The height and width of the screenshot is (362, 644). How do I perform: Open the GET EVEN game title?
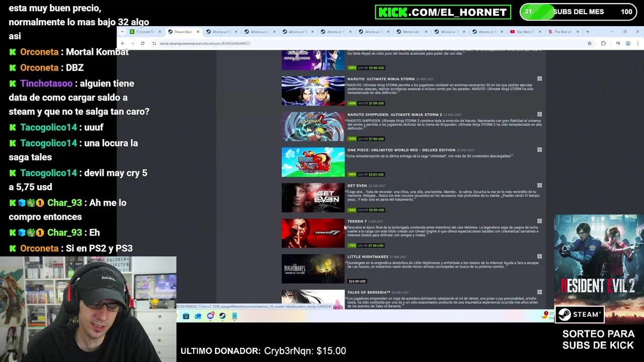[x=357, y=186]
